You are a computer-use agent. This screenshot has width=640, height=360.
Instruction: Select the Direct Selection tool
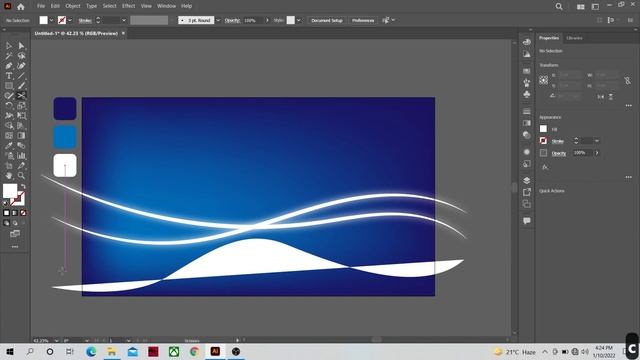point(21,46)
